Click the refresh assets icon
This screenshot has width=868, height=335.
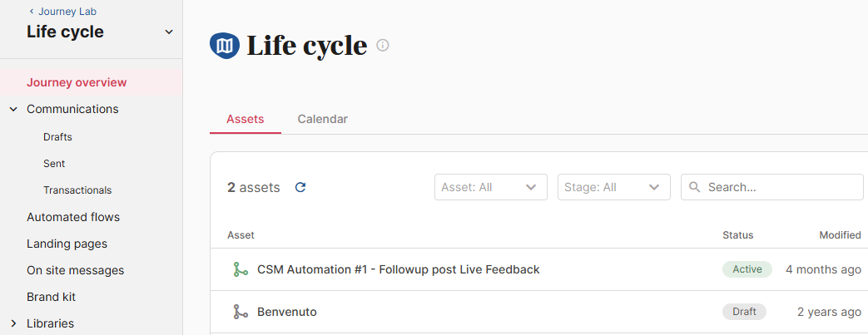(x=300, y=187)
